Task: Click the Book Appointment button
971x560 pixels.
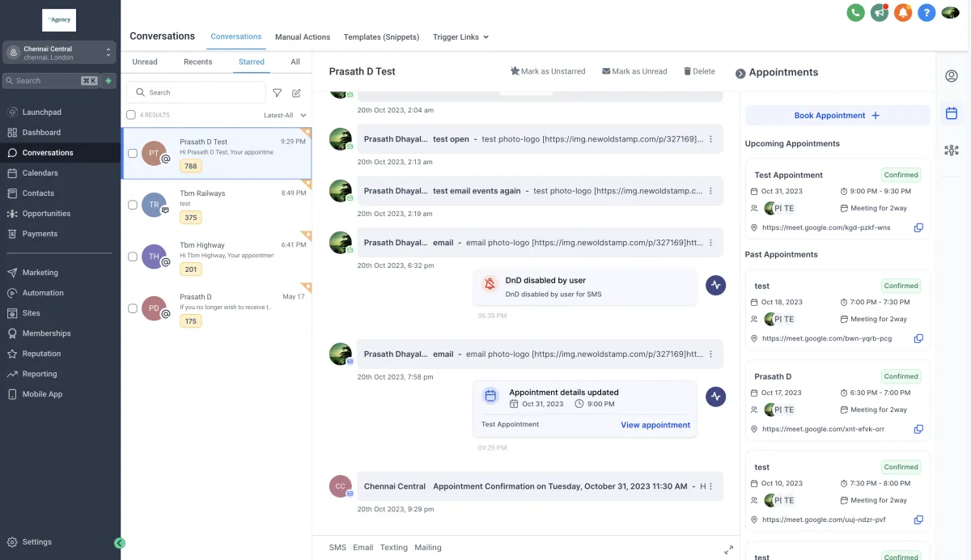Action: [837, 116]
